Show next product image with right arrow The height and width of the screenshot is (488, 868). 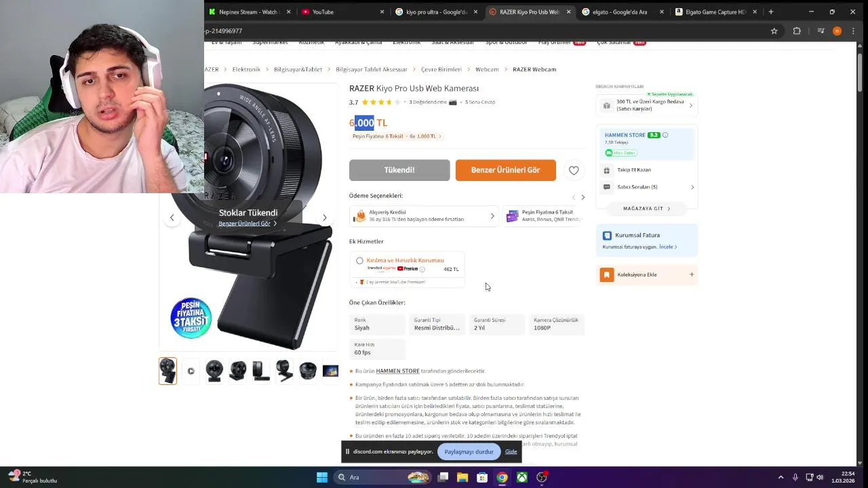pos(325,218)
